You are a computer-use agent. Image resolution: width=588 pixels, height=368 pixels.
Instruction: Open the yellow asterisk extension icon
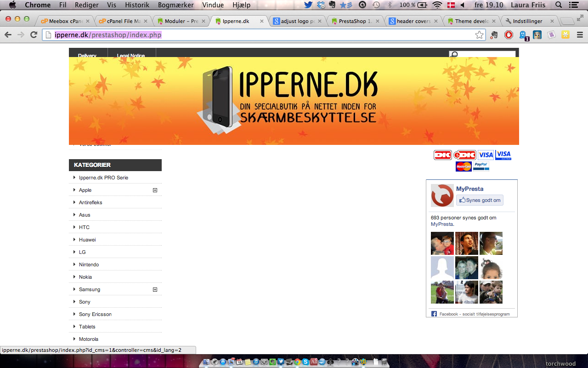tap(565, 35)
